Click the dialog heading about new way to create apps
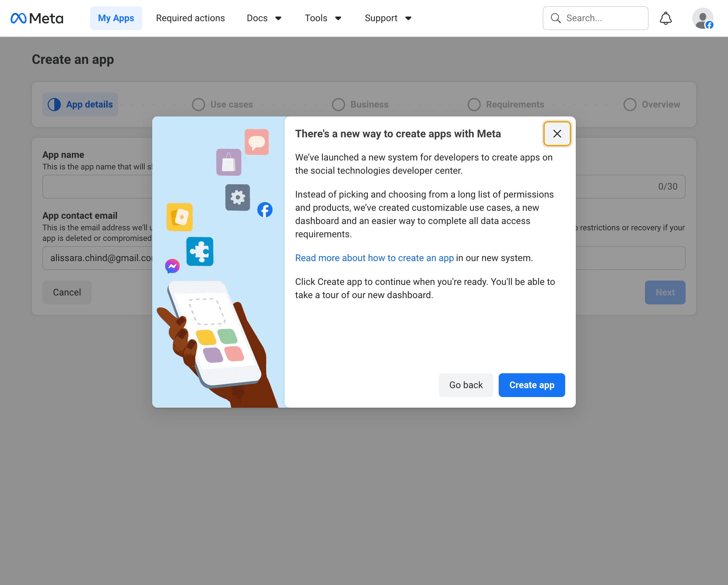 (398, 134)
